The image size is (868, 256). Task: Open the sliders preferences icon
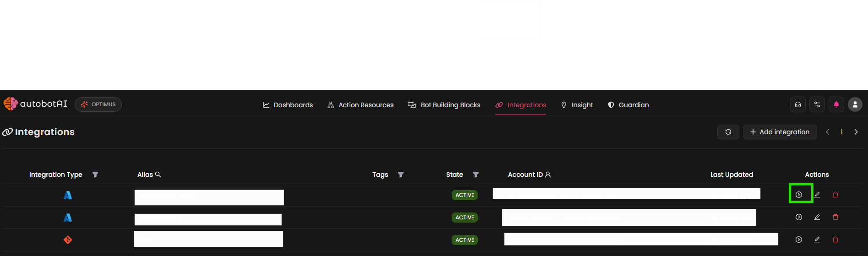pos(817,104)
